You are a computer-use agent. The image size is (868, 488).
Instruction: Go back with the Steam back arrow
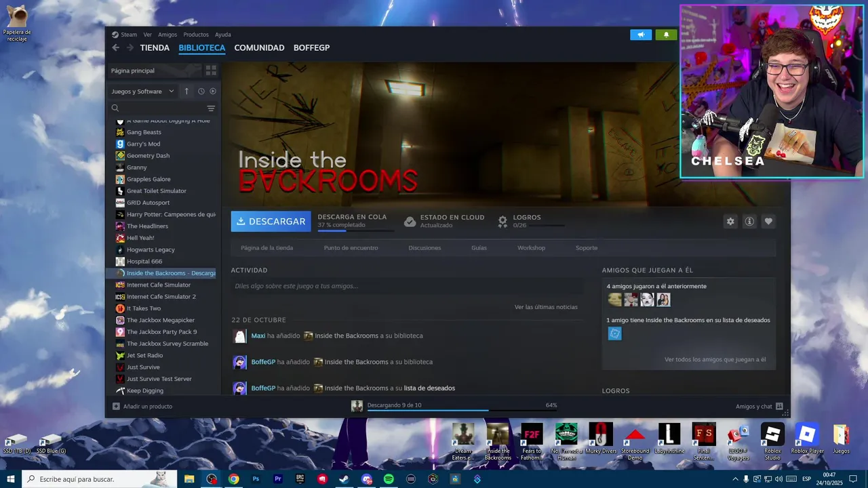tap(115, 47)
